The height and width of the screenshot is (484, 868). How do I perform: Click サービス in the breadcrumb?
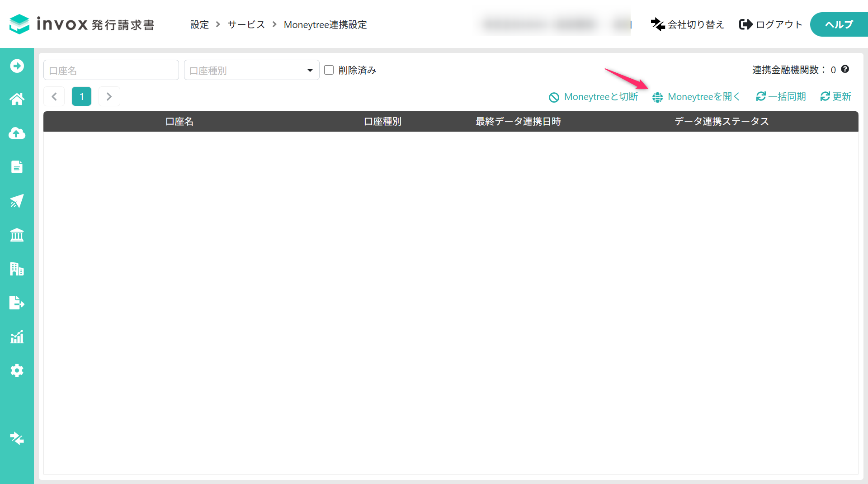tap(246, 24)
